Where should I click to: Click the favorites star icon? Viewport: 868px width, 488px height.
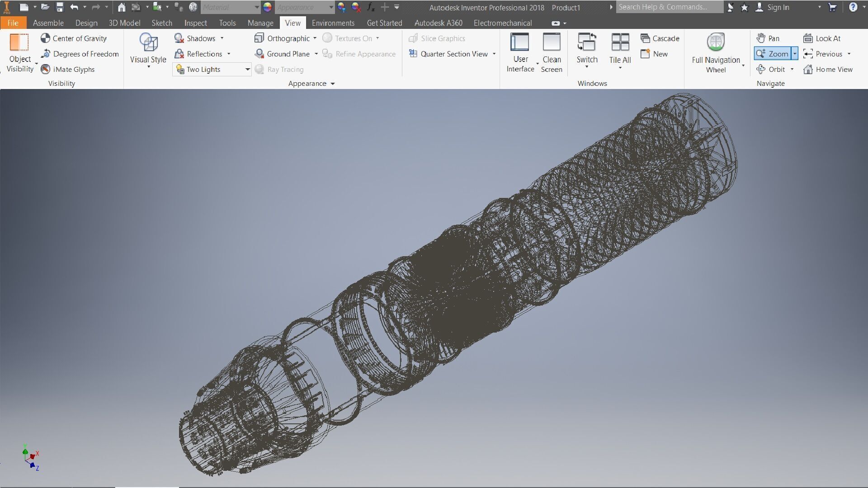tap(744, 7)
